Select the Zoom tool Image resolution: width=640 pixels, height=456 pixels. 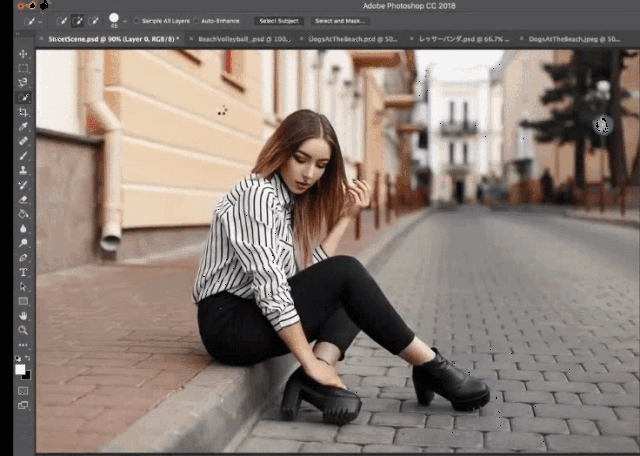coord(23,330)
